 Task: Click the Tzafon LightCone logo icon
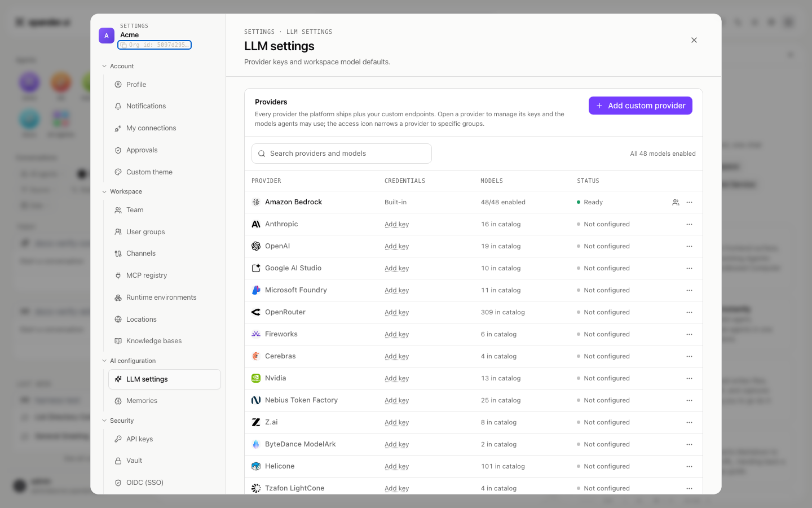(x=256, y=488)
